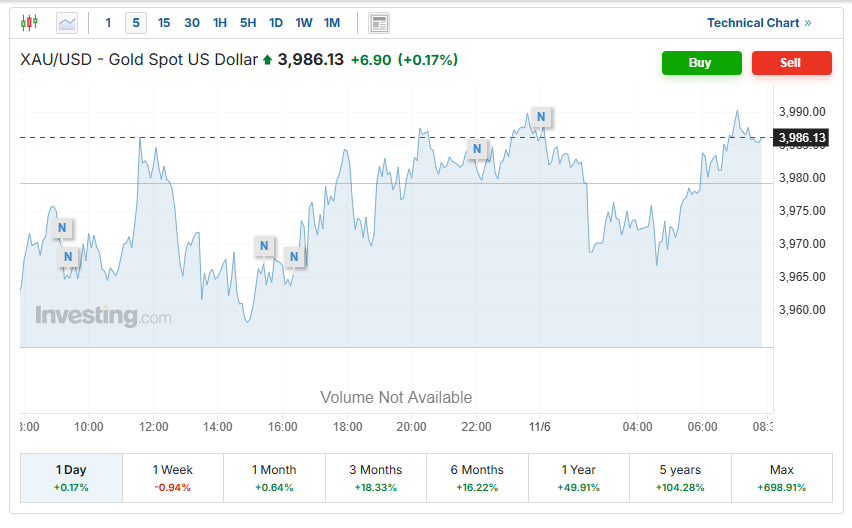Select the 1 minute interval
This screenshot has width=852, height=528.
pyautogui.click(x=109, y=22)
